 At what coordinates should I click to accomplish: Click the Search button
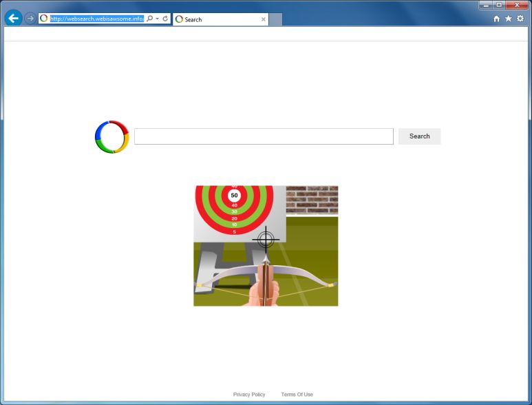[x=419, y=136]
